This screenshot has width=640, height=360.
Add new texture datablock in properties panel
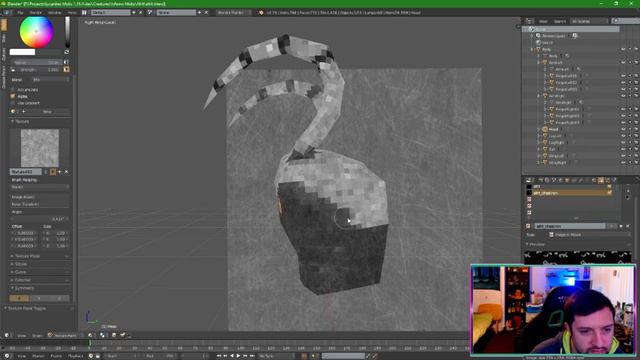621,226
